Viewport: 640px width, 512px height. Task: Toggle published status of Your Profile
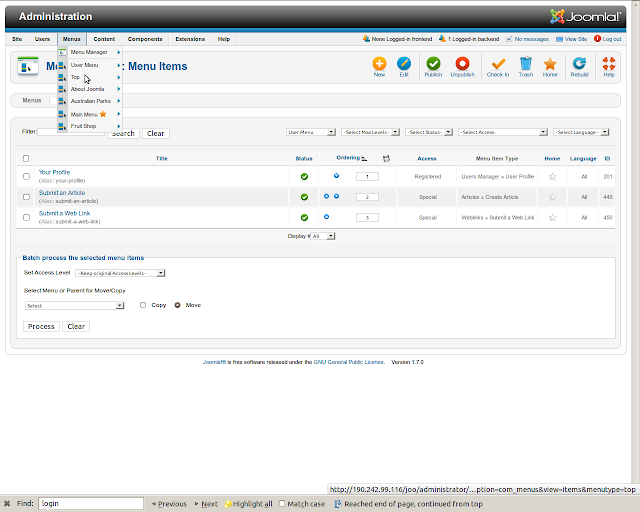pyautogui.click(x=304, y=177)
